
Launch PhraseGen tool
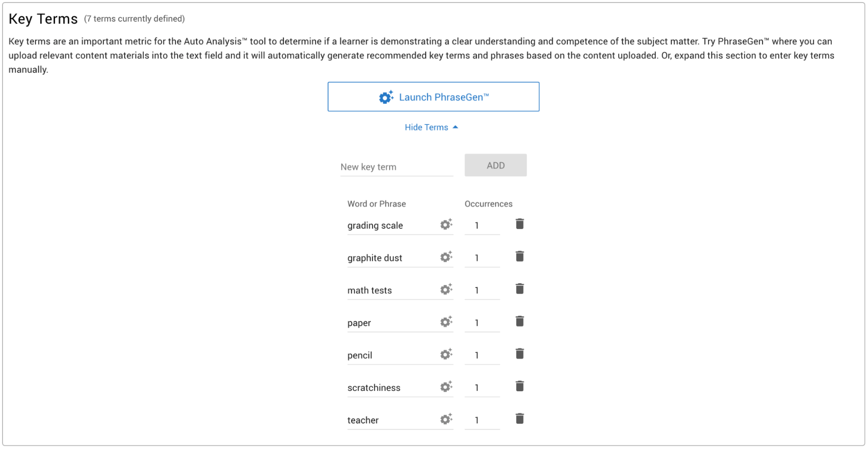[433, 97]
